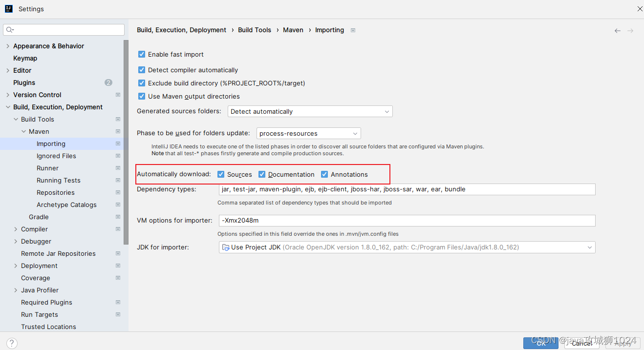The height and width of the screenshot is (350, 644).
Task: Select Plugins in settings tree
Action: coord(24,82)
